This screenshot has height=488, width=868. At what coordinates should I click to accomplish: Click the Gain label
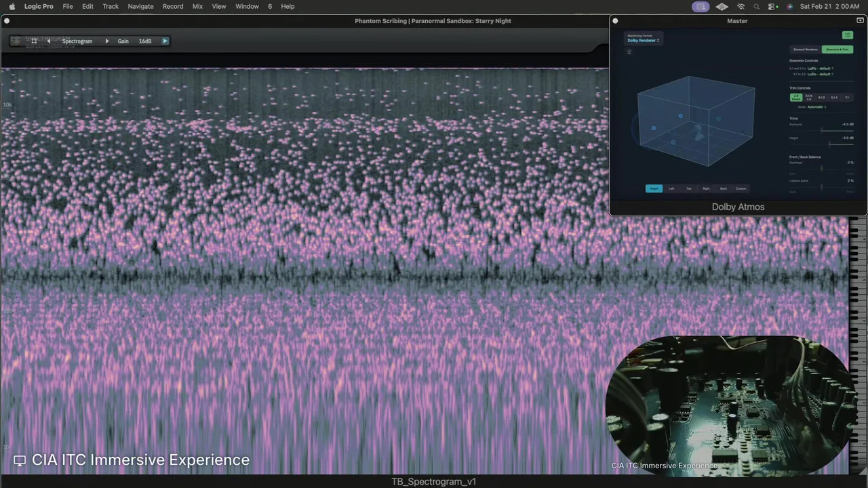point(123,41)
